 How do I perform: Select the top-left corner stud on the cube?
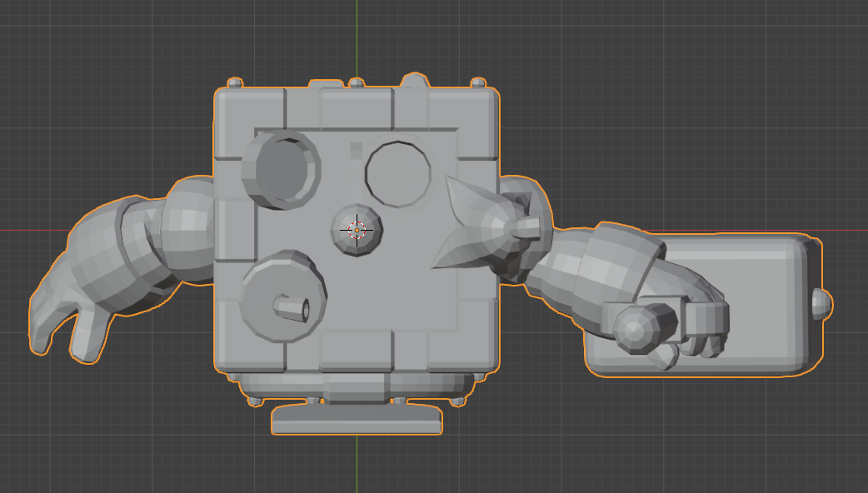(235, 83)
